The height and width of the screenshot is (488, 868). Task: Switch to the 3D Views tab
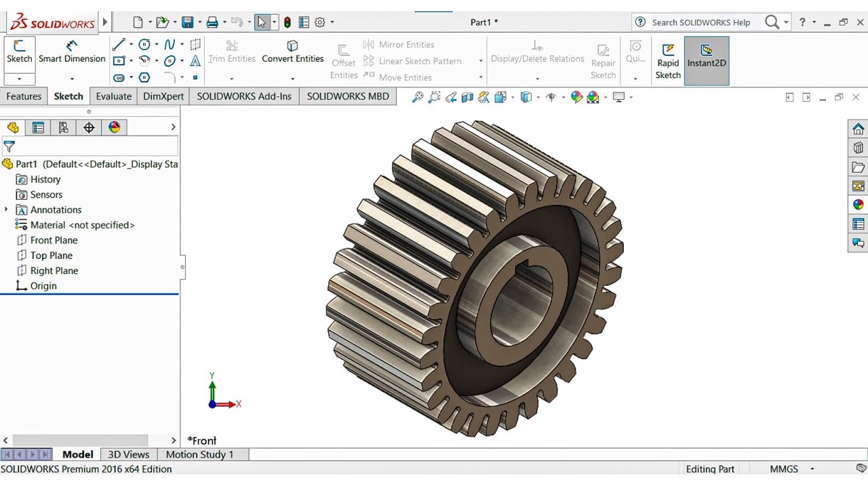(x=128, y=454)
